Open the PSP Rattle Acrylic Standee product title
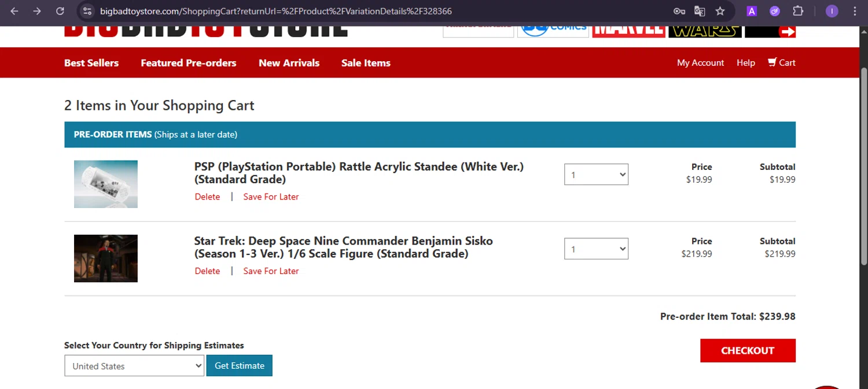This screenshot has height=389, width=868. click(359, 173)
